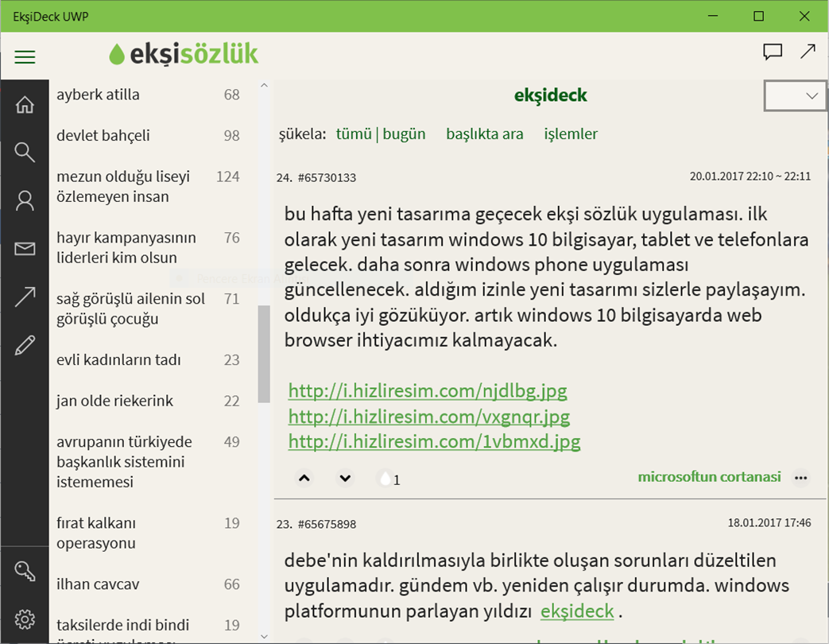Click the topic list scrollbar thumb
The image size is (829, 644).
coord(264,355)
